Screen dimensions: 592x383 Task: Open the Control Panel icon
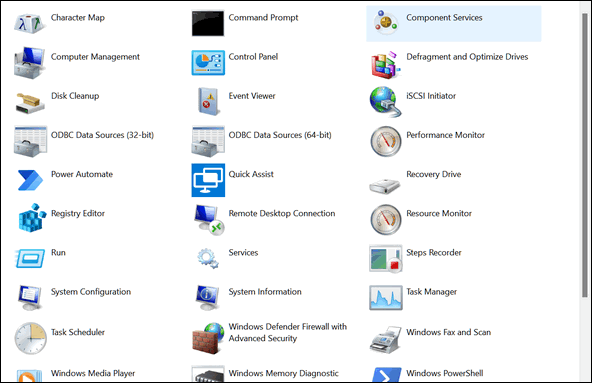tap(208, 63)
